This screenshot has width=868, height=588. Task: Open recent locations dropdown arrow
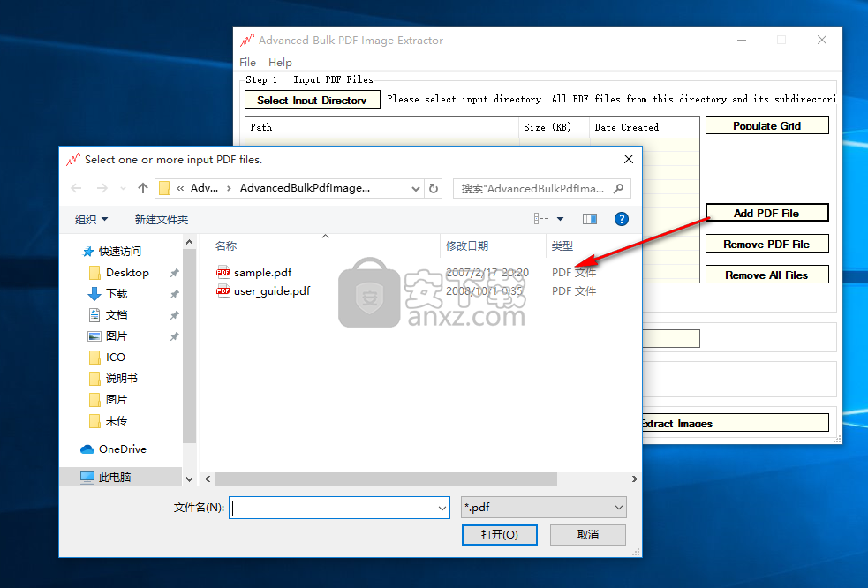pyautogui.click(x=123, y=189)
